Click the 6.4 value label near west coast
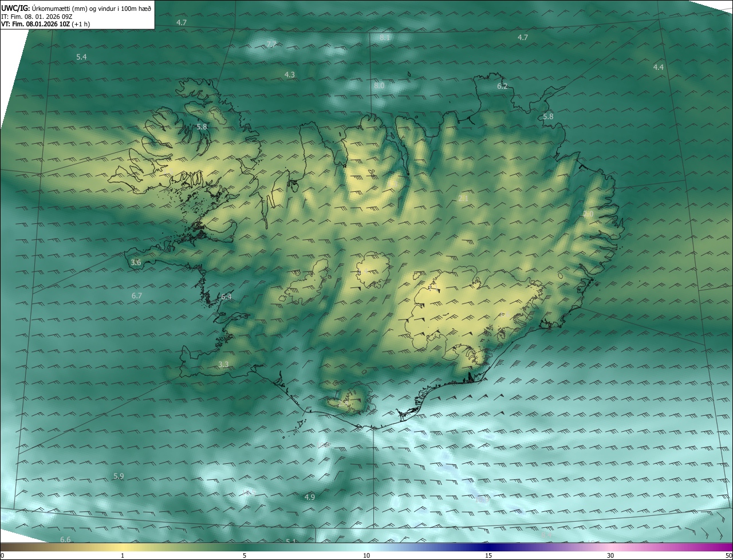Viewport: 733px width, 560px height. [x=226, y=297]
